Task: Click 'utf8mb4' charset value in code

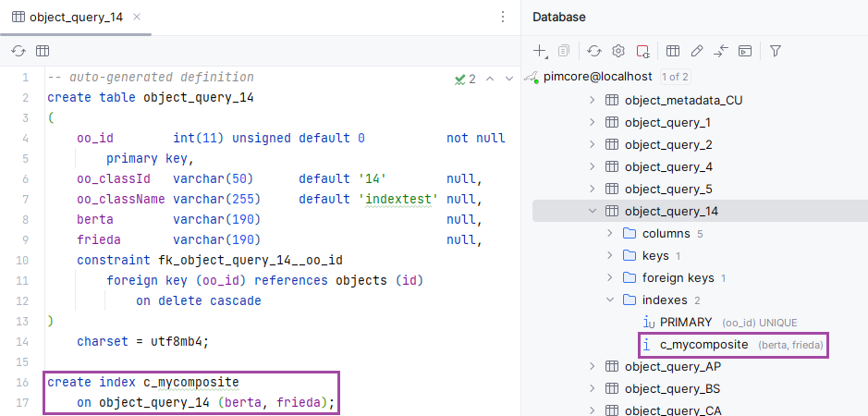Action: click(178, 341)
